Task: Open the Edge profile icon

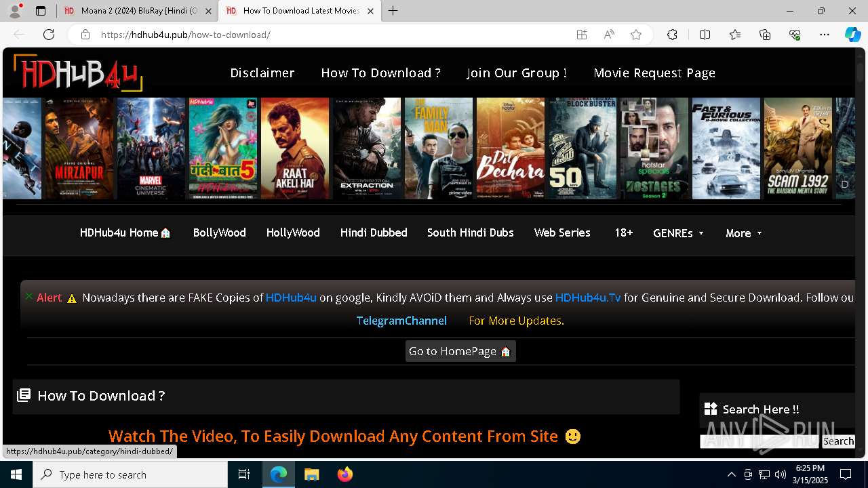Action: pos(15,11)
